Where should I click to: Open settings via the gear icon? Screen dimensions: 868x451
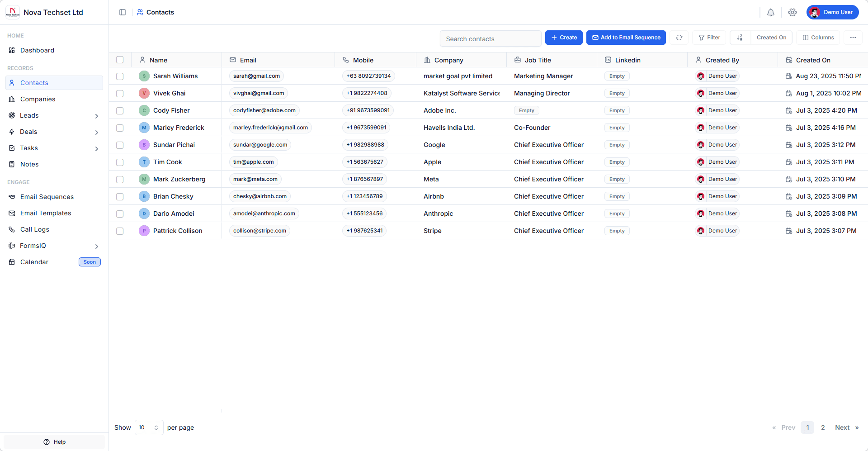793,13
